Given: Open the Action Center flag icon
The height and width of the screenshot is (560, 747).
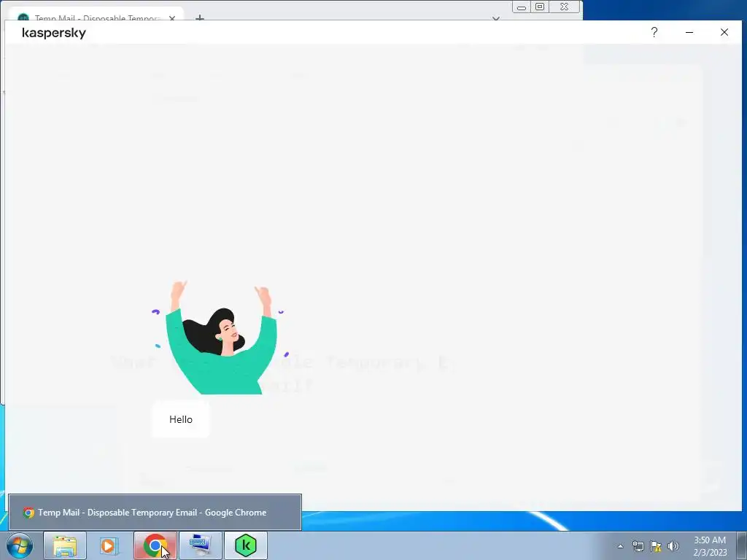Looking at the screenshot, I should [656, 546].
